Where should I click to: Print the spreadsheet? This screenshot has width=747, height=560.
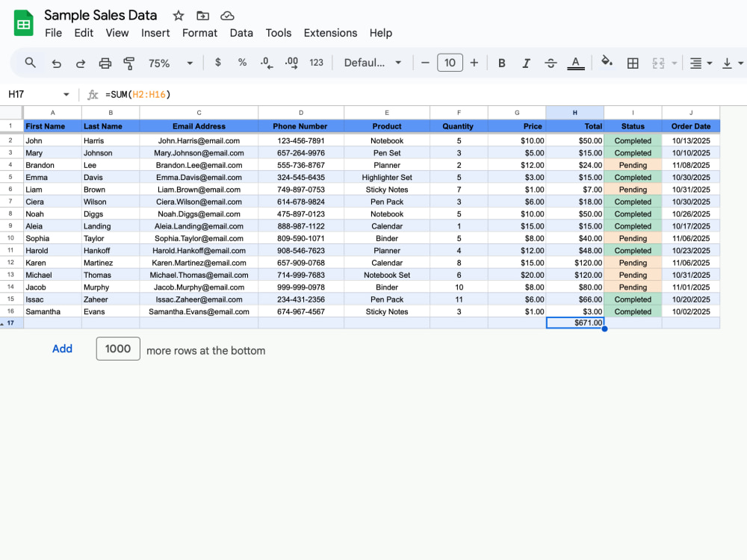coord(105,63)
